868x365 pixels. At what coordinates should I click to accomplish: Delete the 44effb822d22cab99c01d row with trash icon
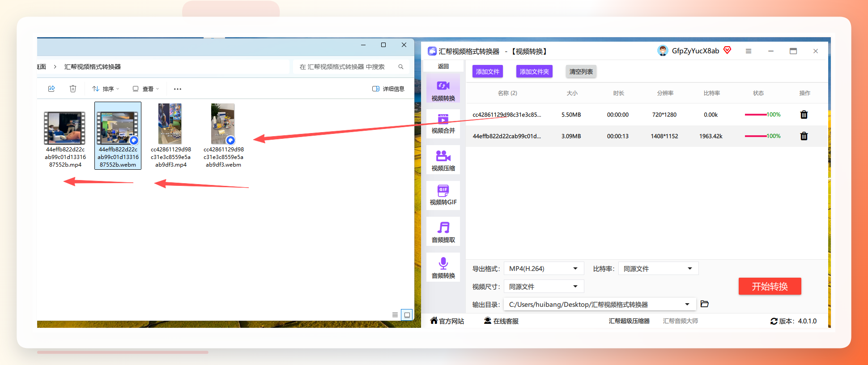coord(804,136)
